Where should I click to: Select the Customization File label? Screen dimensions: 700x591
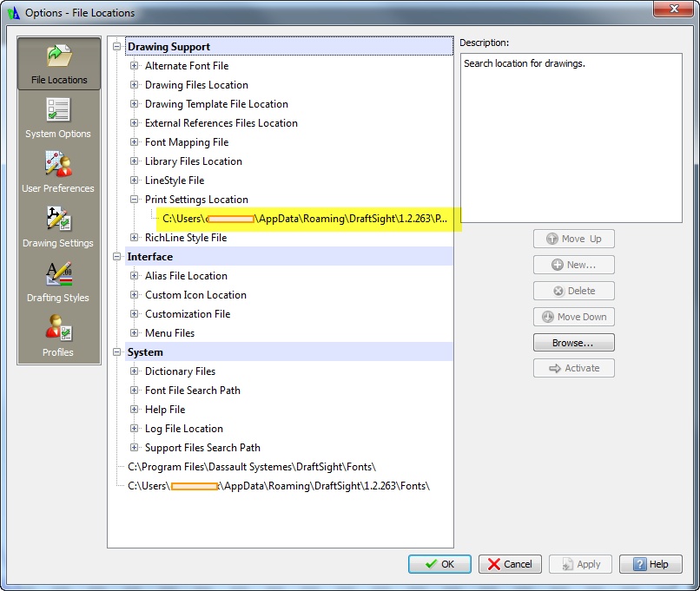188,314
